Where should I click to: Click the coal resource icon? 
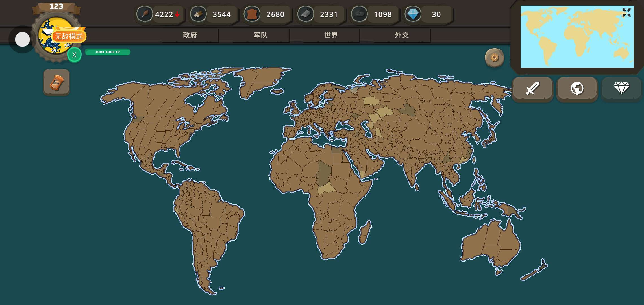359,14
